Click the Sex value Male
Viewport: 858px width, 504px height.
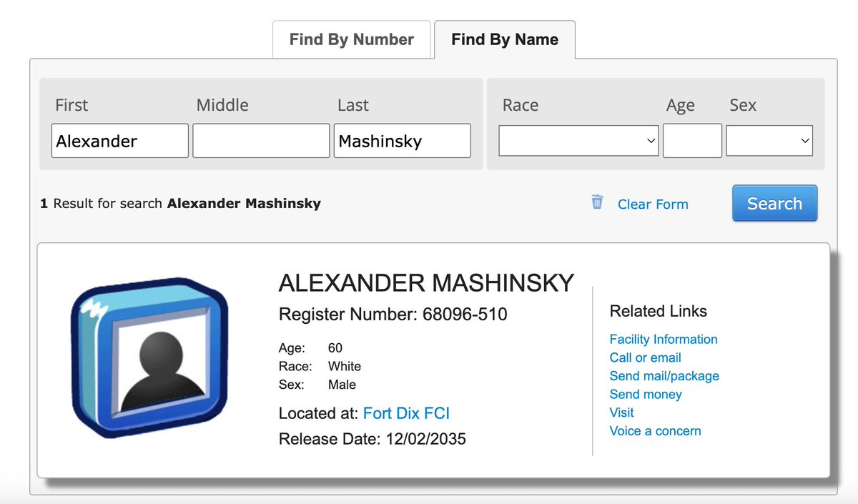click(x=342, y=385)
